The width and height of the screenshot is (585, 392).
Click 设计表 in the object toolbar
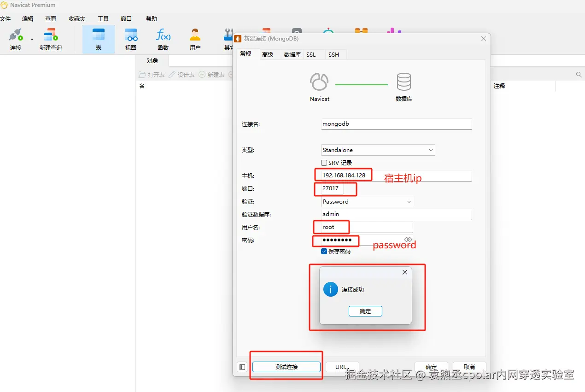(181, 75)
